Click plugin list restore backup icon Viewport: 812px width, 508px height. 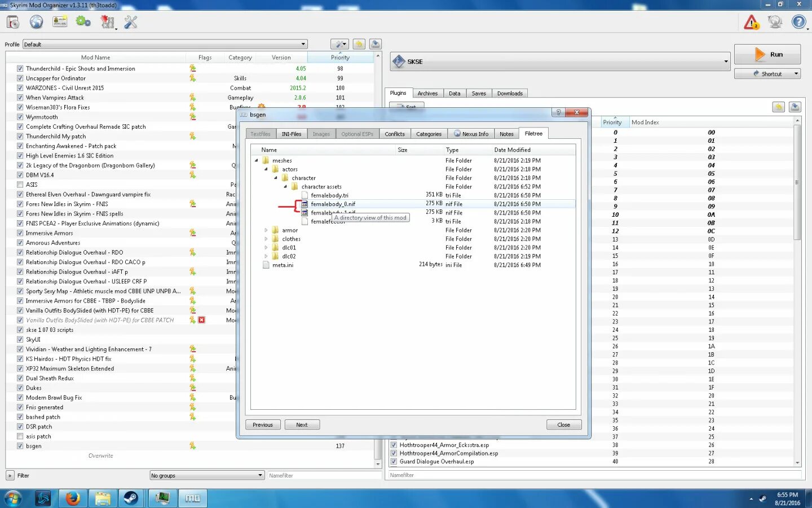[779, 107]
